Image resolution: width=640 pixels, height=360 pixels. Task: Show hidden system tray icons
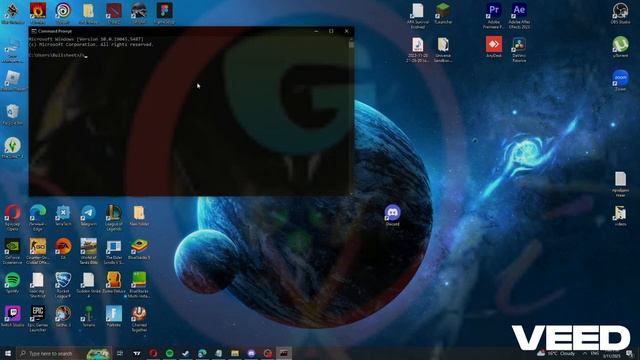coord(584,353)
